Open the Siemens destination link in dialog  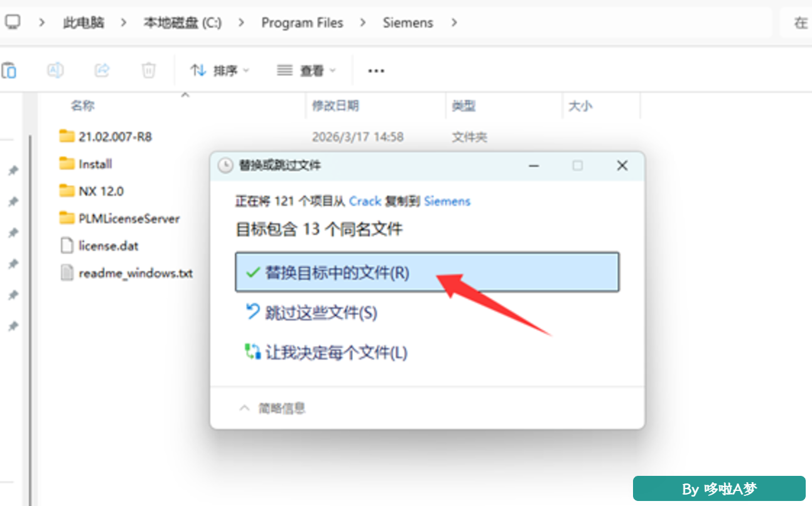(447, 202)
